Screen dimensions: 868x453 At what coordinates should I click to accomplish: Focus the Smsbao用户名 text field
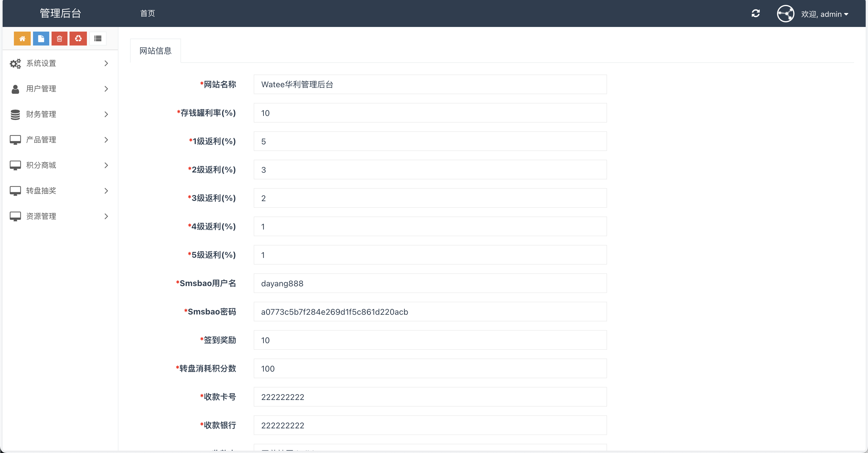(x=430, y=283)
